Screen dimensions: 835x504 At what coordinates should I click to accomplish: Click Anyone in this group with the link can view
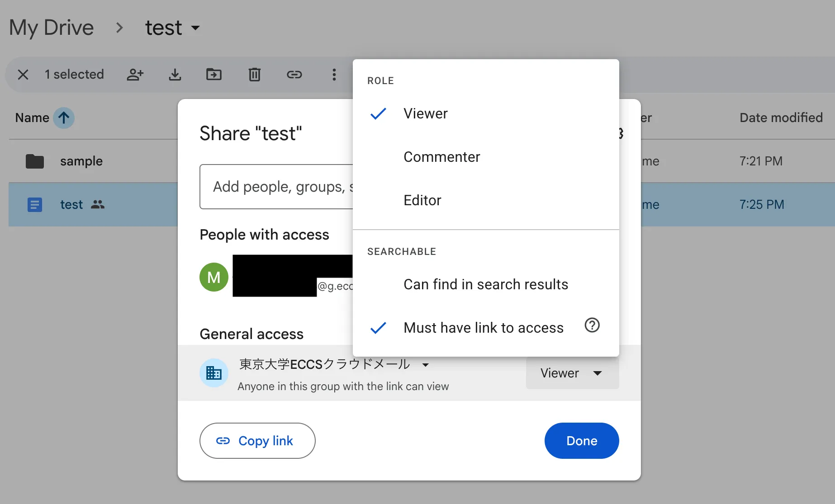(343, 386)
